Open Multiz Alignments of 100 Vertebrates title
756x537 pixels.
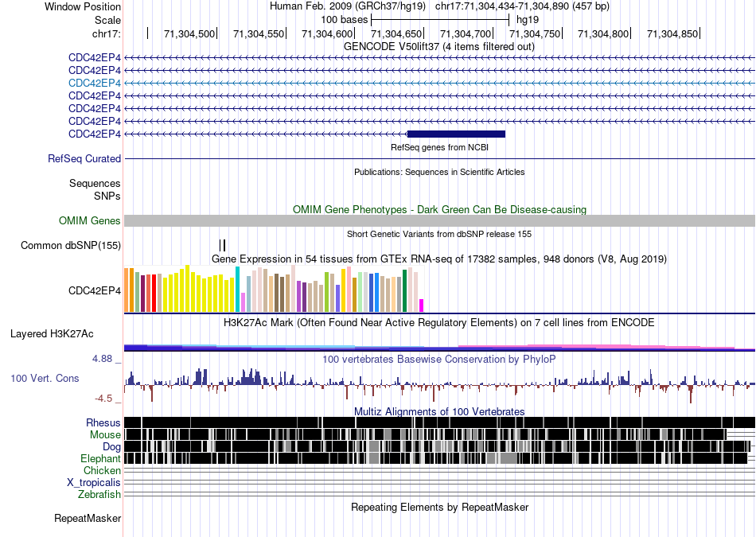pyautogui.click(x=439, y=411)
